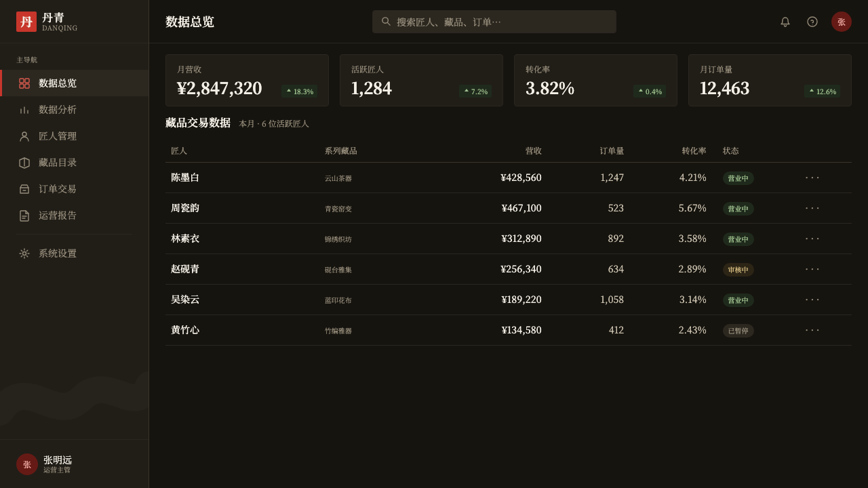Open more actions for 黄竹心 row

(x=812, y=330)
